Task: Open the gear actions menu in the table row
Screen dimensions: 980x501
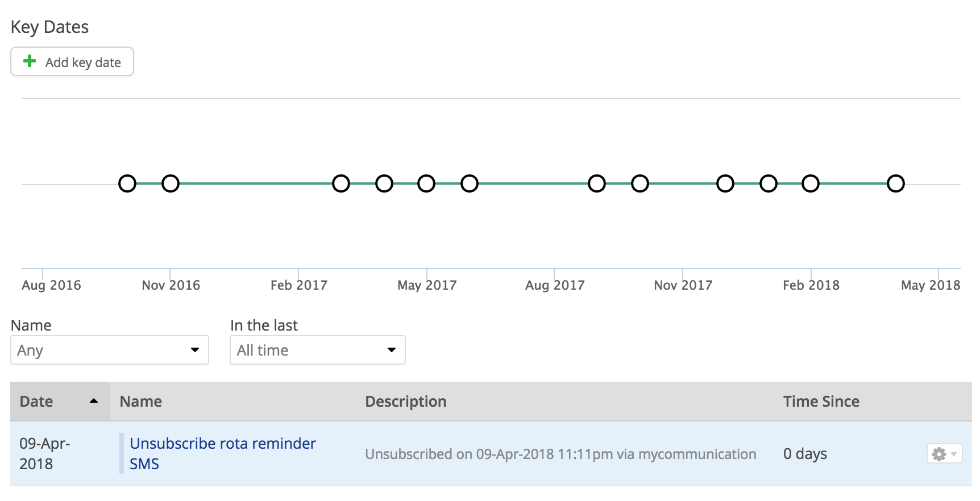Action: (944, 454)
